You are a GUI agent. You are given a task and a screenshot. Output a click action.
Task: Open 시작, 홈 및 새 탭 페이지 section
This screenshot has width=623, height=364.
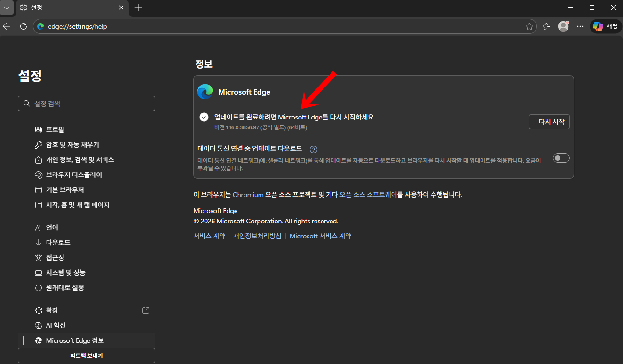(x=87, y=205)
